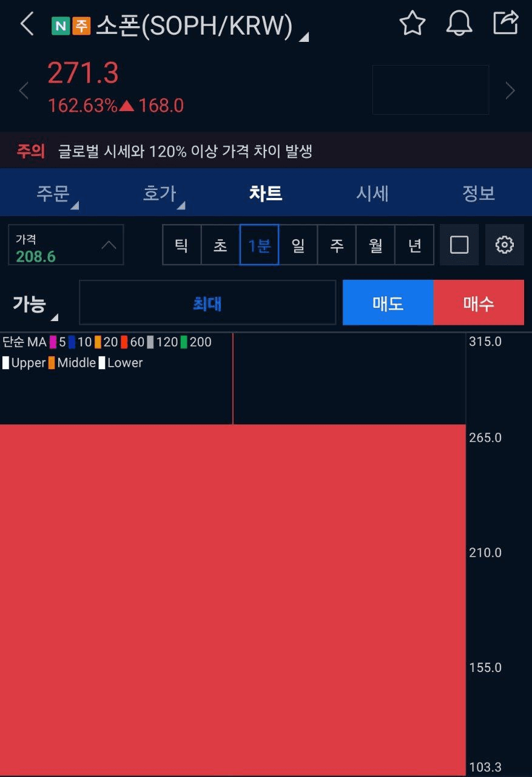
Task: Tap the large red candle in chart
Action: click(233, 600)
